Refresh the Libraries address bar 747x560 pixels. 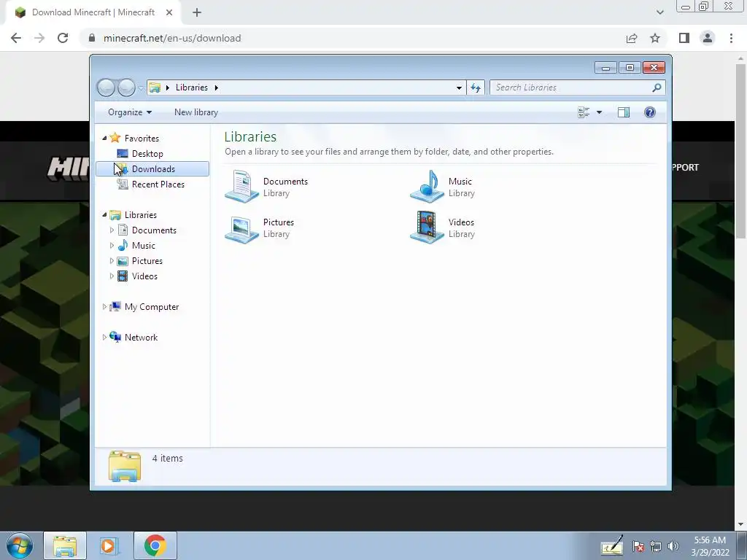(x=476, y=87)
